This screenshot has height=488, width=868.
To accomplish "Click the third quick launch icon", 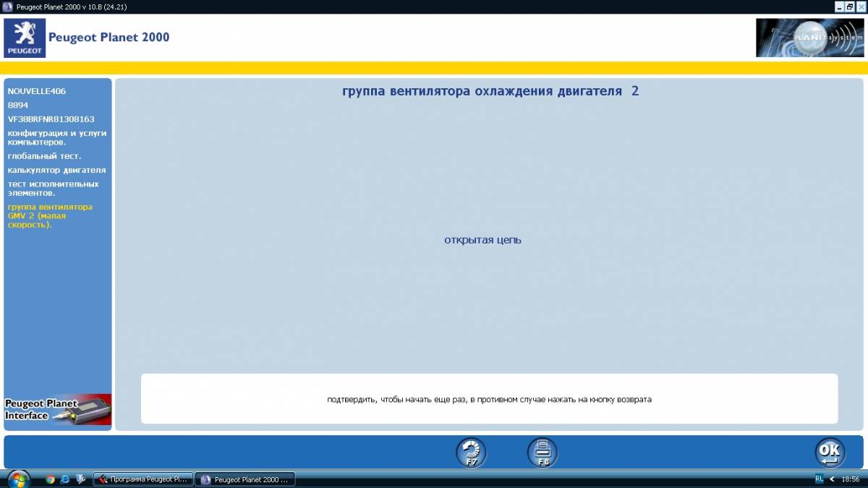I will [x=80, y=479].
